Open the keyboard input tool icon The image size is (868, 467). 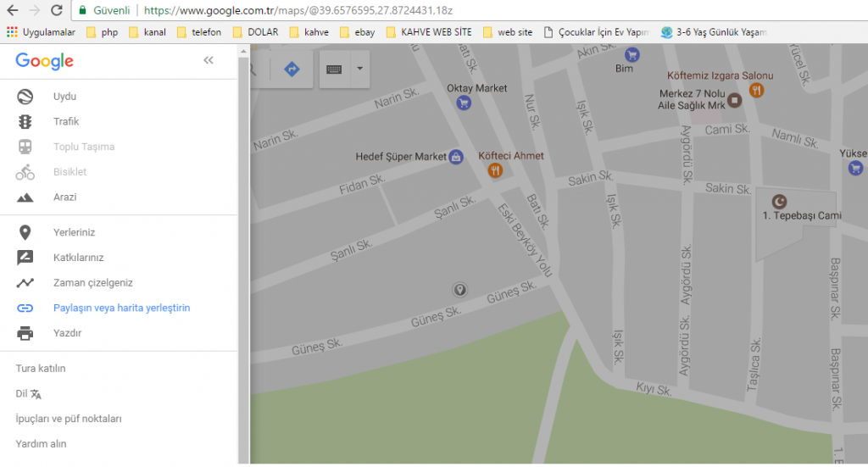(x=334, y=69)
